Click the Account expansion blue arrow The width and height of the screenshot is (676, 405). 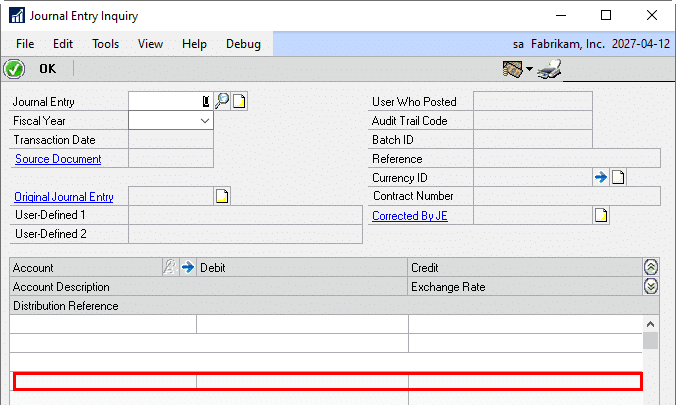pyautogui.click(x=188, y=267)
